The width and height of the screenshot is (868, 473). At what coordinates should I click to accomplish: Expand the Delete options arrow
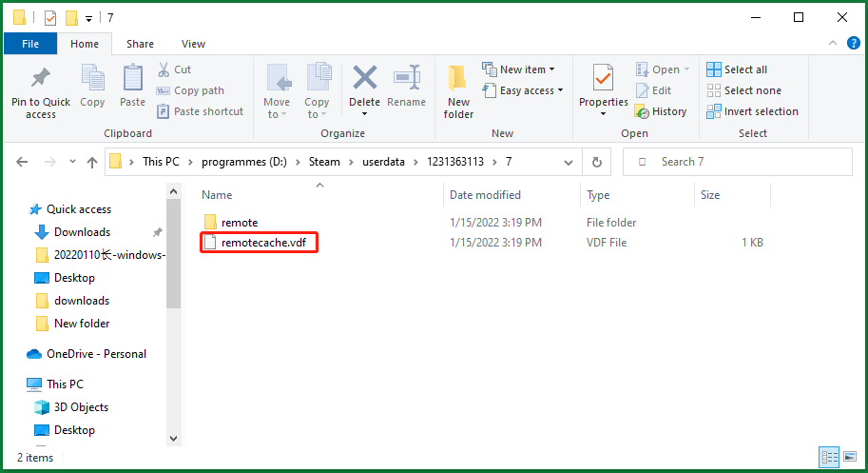click(364, 114)
